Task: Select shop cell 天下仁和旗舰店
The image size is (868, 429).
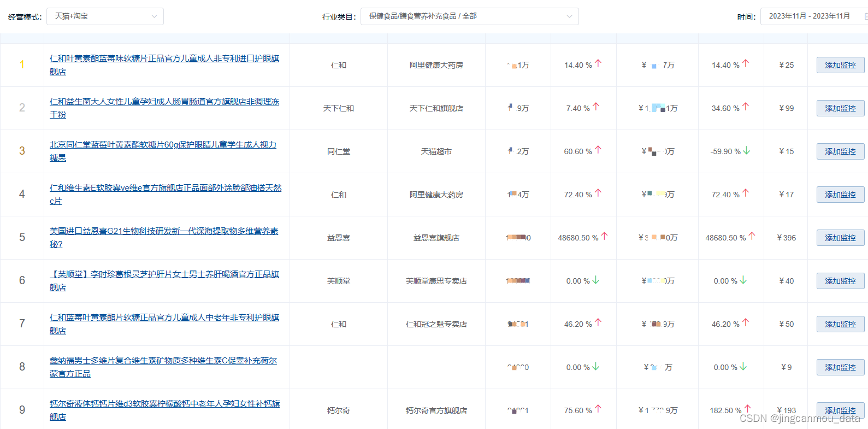Action: pos(436,108)
